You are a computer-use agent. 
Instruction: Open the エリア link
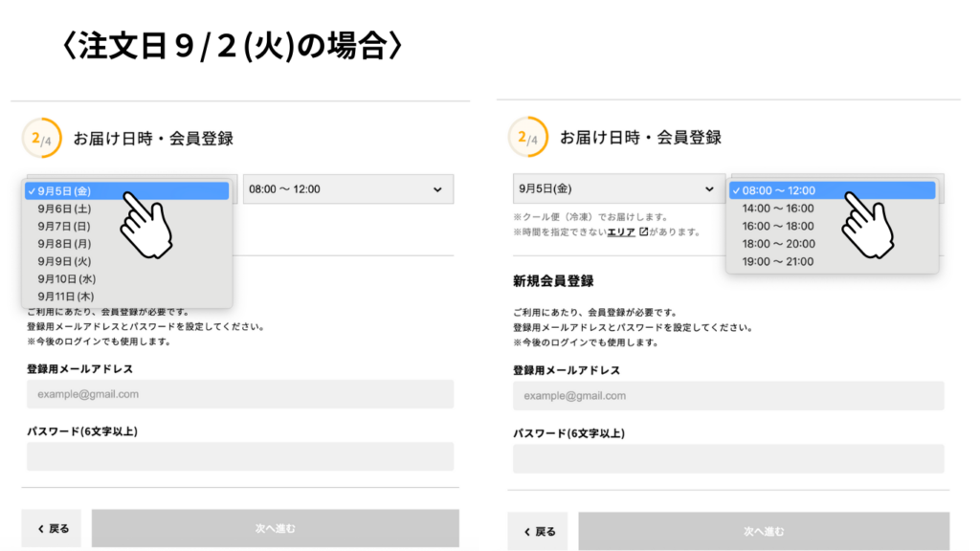click(x=620, y=231)
